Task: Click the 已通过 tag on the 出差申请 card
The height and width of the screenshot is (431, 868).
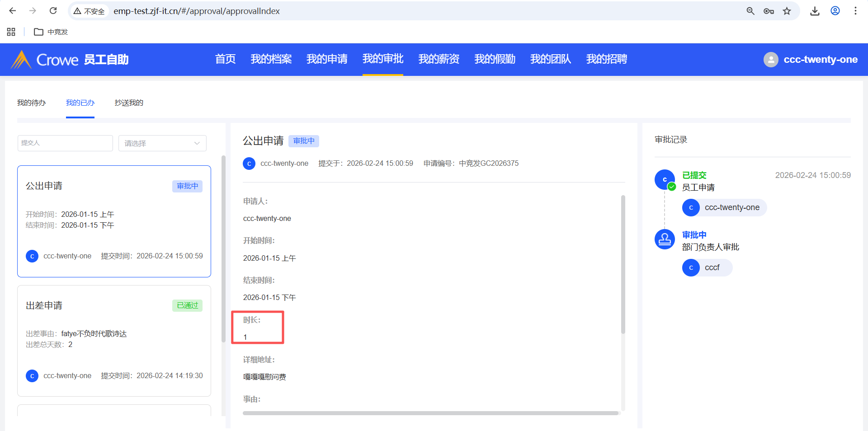Action: tap(187, 306)
